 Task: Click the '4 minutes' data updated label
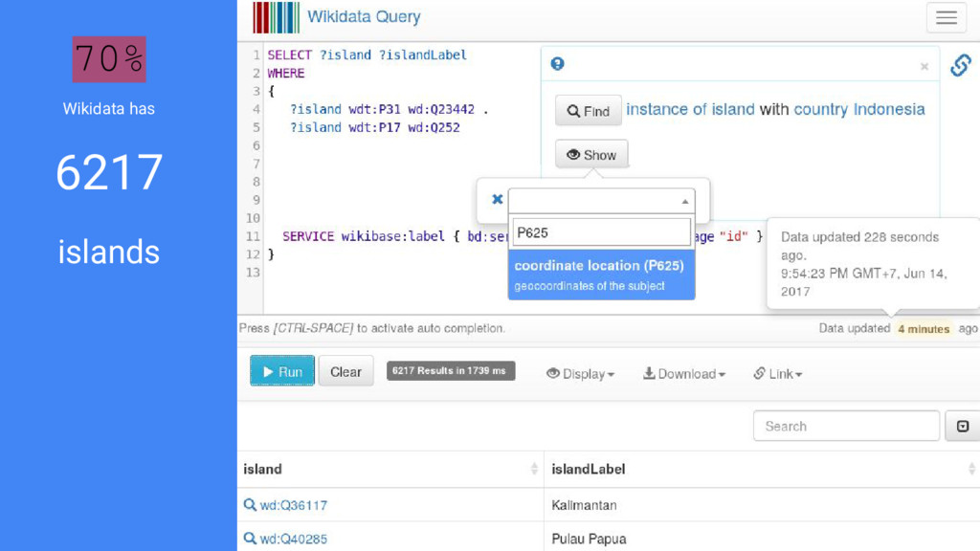coord(924,329)
